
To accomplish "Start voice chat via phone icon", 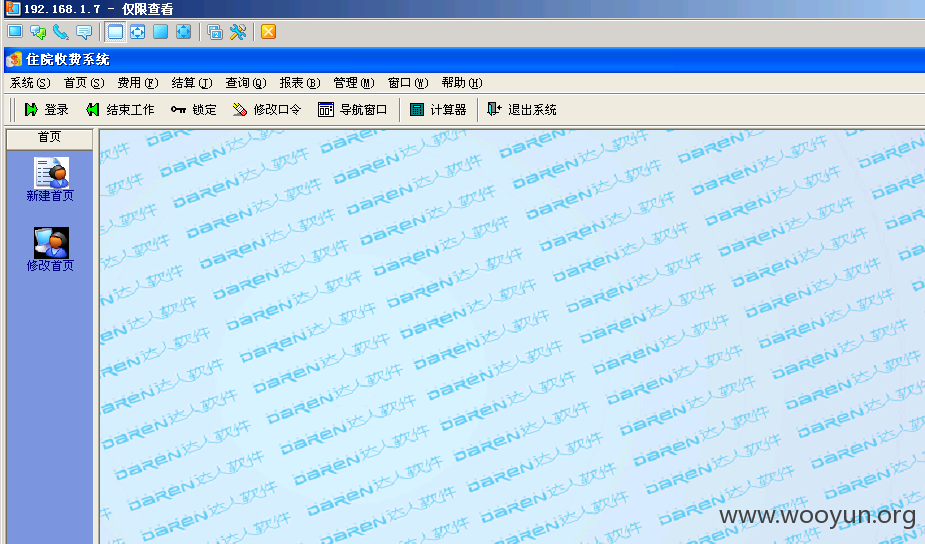I will pyautogui.click(x=61, y=32).
